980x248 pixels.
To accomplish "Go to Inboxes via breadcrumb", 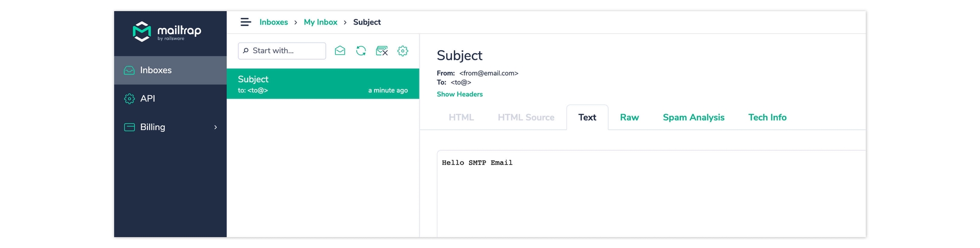I will [x=274, y=22].
